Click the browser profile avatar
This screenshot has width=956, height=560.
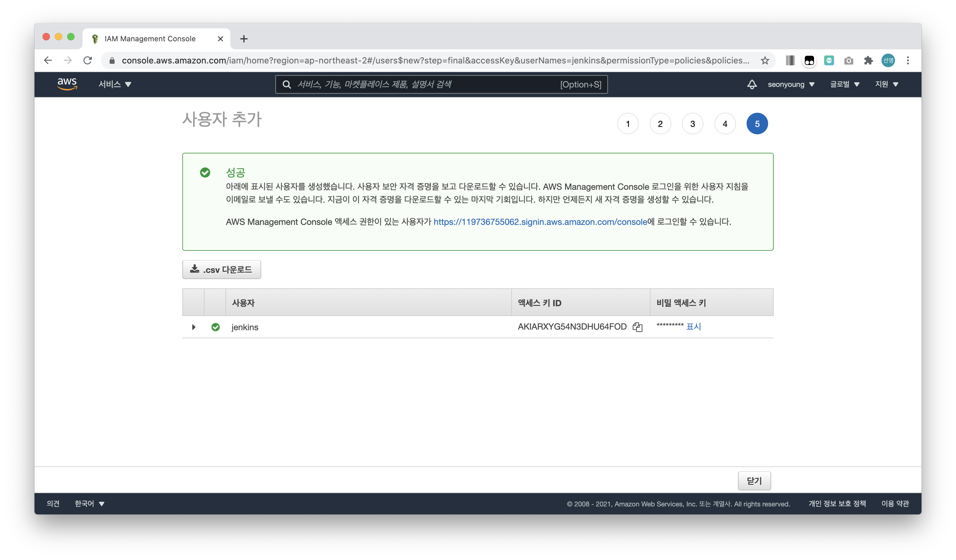[888, 60]
